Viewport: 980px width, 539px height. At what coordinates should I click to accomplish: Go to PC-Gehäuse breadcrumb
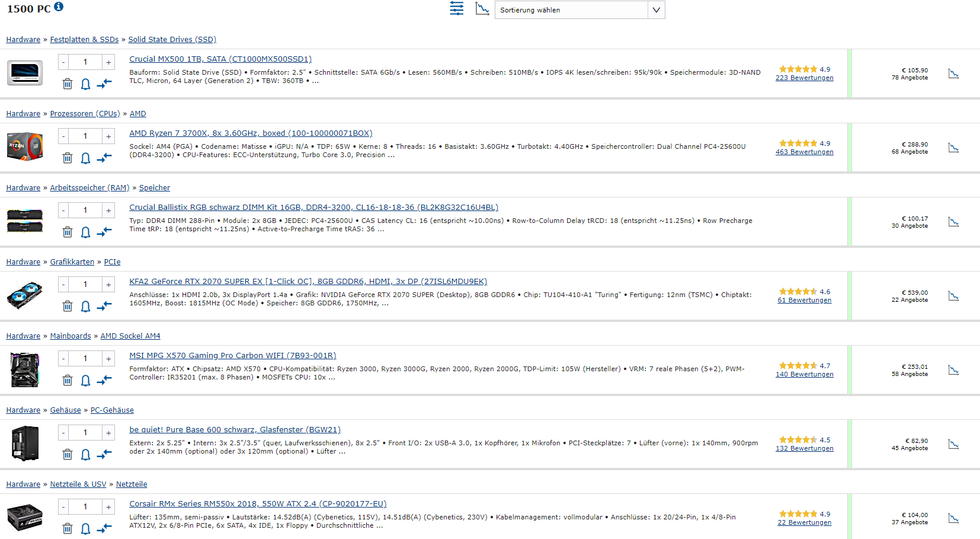(x=112, y=410)
